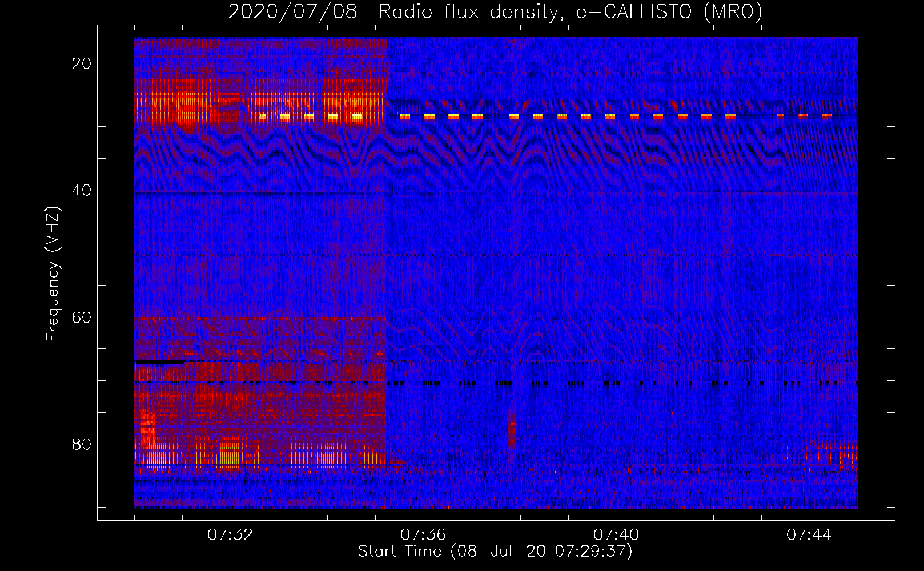Viewport: 924px width, 571px height.
Task: Click the 20 MHz frequency tick label
Action: tap(82, 63)
